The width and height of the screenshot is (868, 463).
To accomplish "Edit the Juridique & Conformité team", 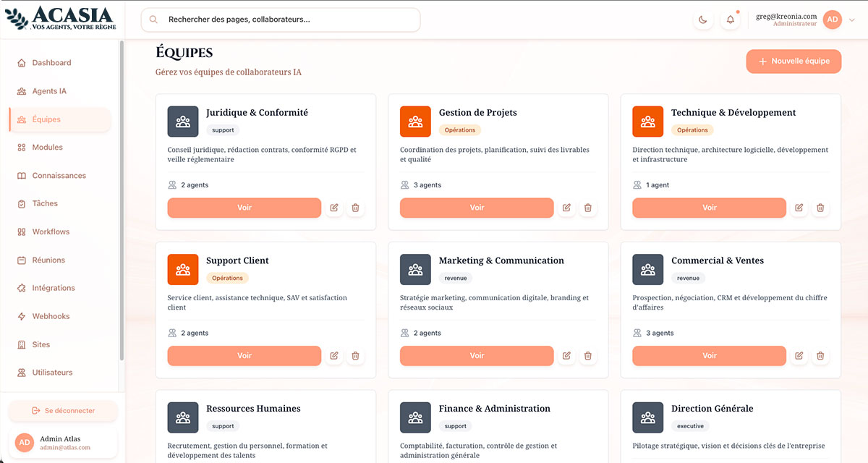I will pyautogui.click(x=334, y=208).
